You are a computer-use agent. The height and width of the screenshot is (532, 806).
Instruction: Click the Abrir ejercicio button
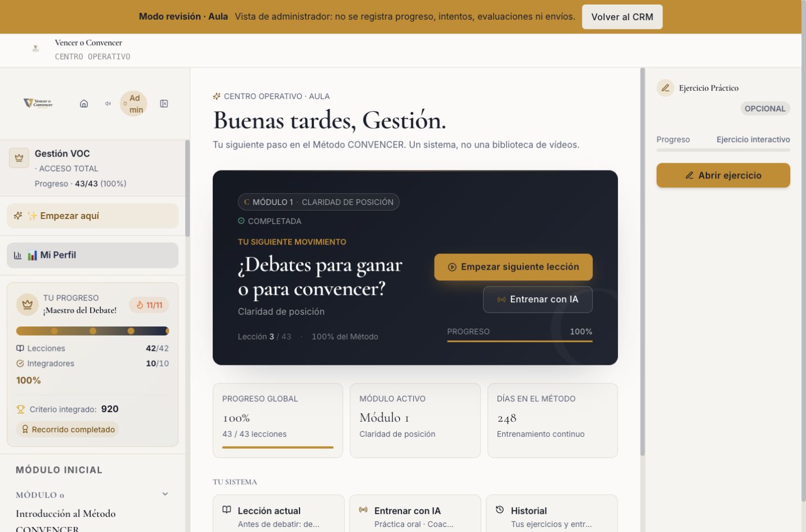click(x=723, y=175)
